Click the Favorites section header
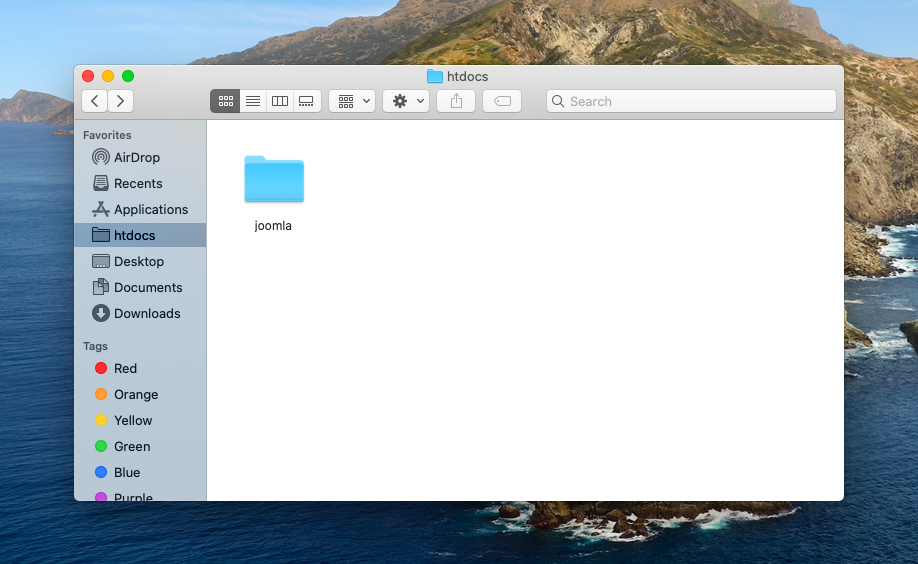918x564 pixels. [x=107, y=135]
